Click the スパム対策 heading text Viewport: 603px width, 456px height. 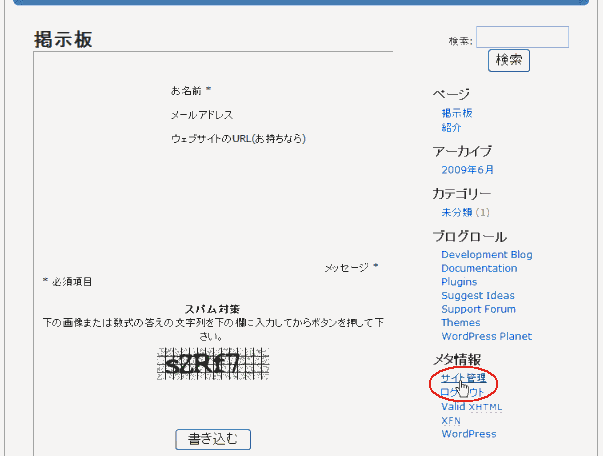pyautogui.click(x=213, y=309)
